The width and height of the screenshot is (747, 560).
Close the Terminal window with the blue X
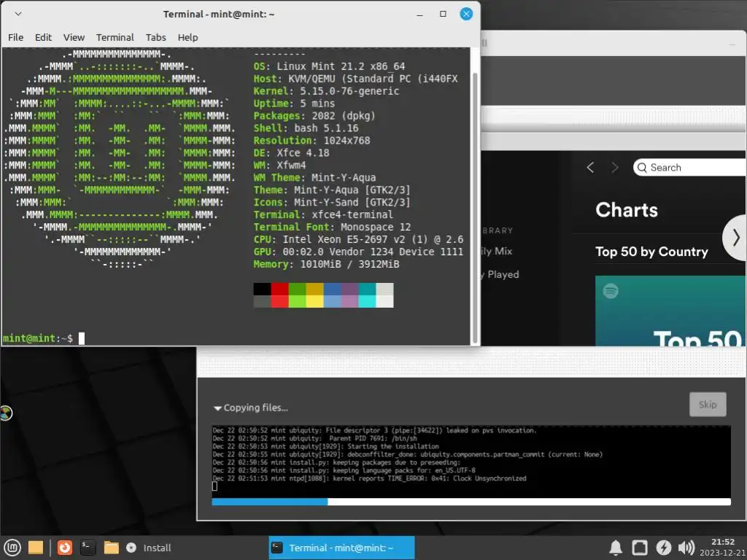point(466,14)
